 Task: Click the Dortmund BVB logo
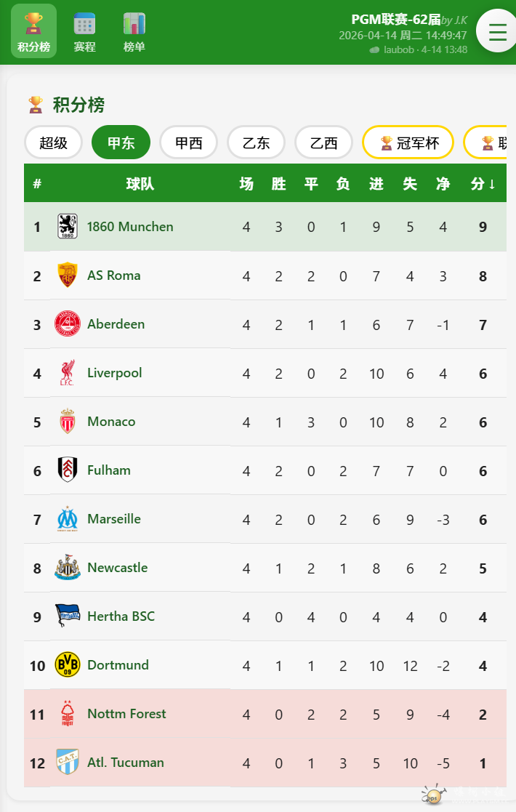[x=68, y=665]
